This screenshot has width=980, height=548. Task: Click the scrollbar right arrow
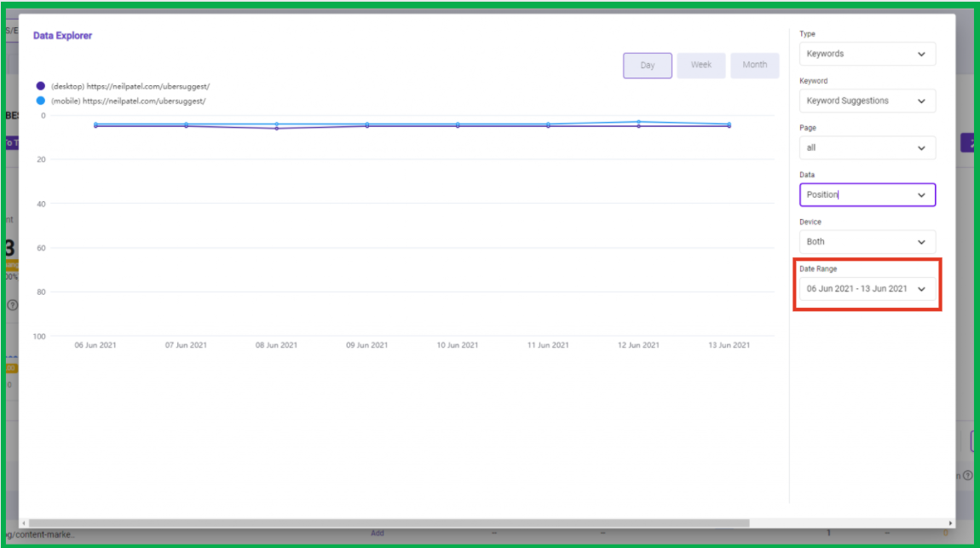950,523
